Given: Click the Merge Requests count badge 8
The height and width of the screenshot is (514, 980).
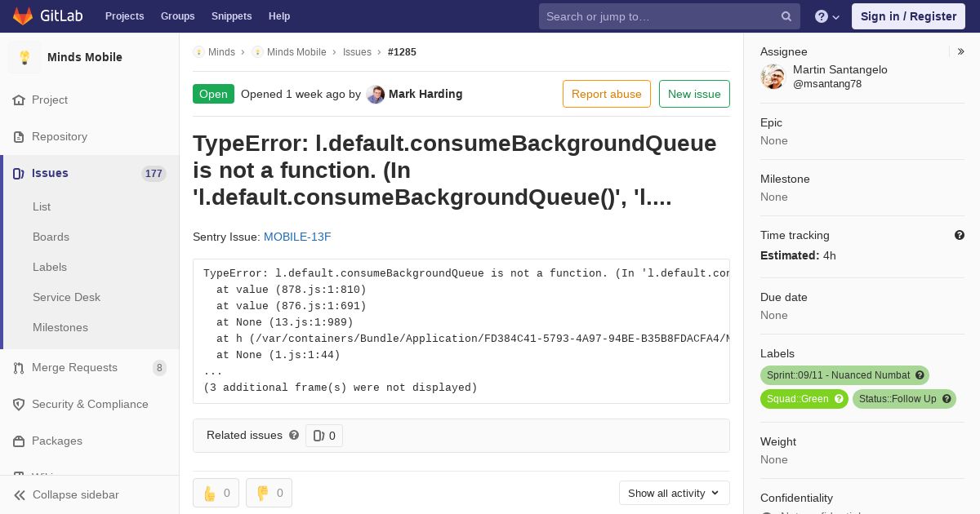Looking at the screenshot, I should pos(159,368).
